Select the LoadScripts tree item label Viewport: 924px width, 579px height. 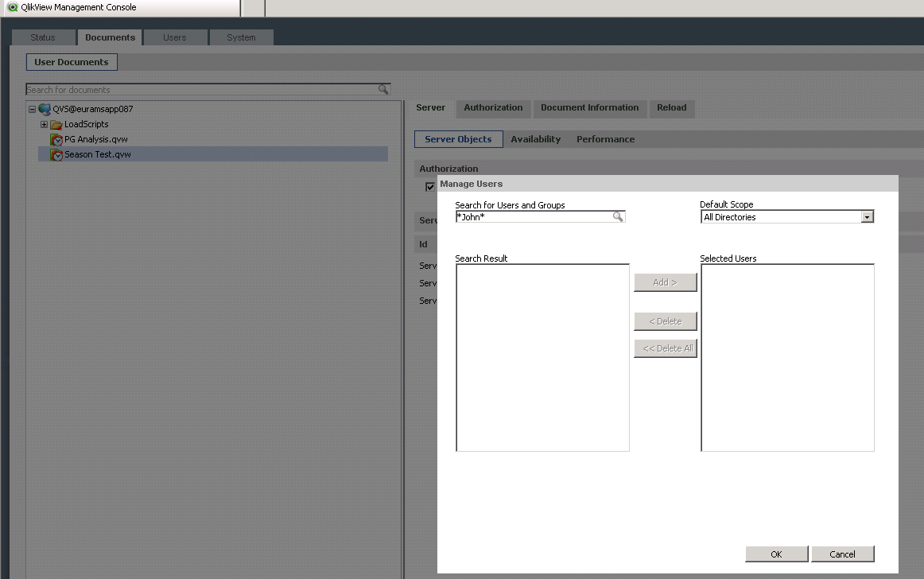87,124
